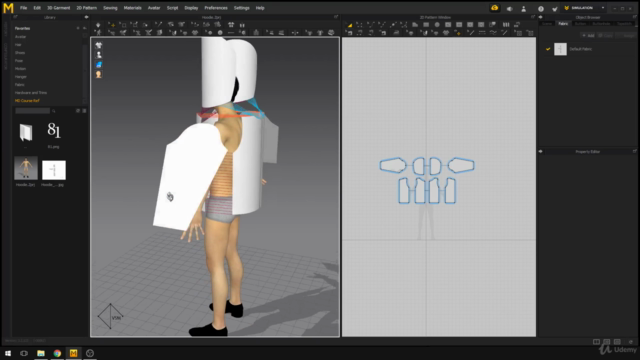Click the garment T-shirt icon on 3D toolbar's top row
Screen dimensions: 640x360
(231, 25)
